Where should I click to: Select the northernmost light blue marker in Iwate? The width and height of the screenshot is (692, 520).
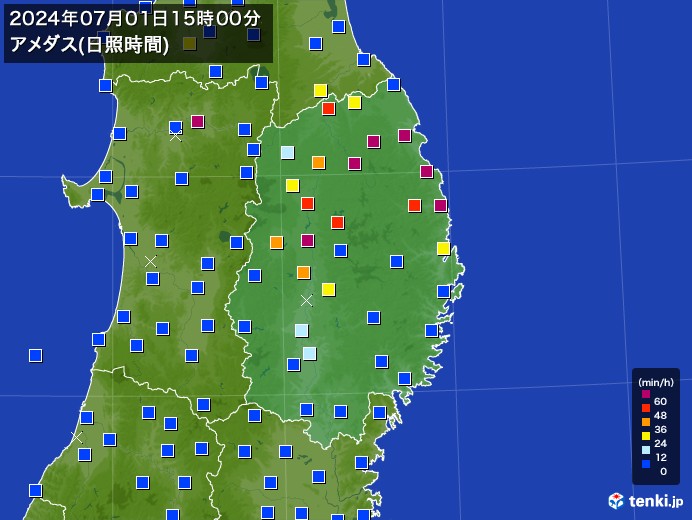tap(288, 153)
